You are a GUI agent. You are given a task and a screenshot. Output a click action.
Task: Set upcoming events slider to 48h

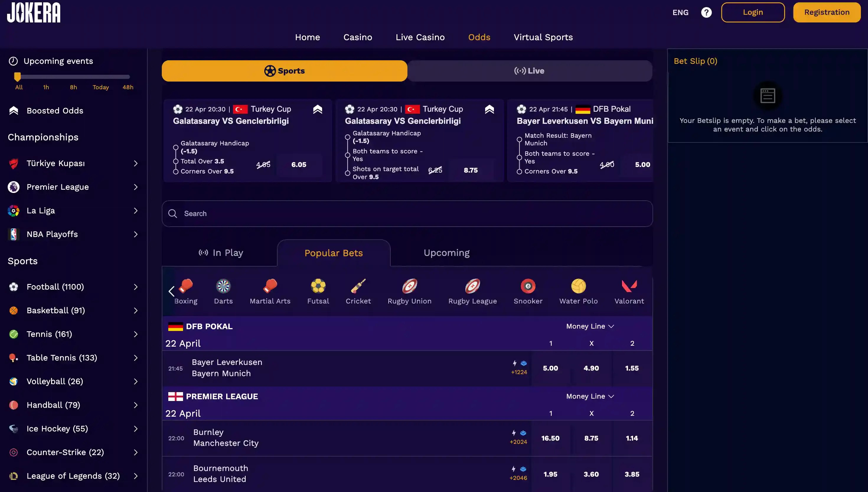[128, 87]
